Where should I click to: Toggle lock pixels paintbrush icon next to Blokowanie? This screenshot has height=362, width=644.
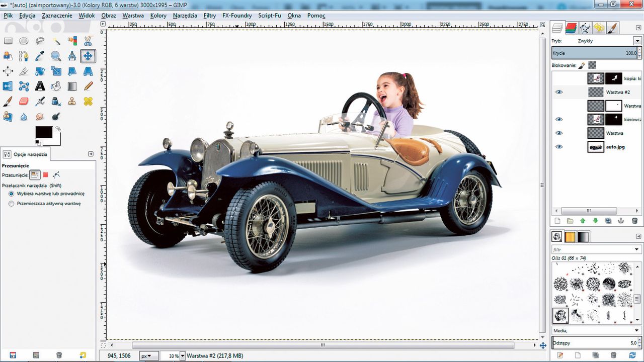tap(582, 65)
